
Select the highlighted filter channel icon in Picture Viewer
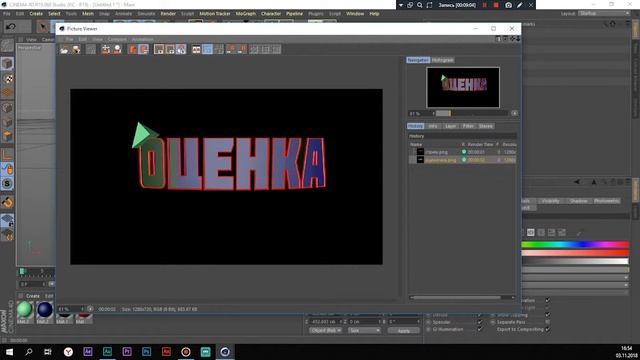click(x=181, y=50)
